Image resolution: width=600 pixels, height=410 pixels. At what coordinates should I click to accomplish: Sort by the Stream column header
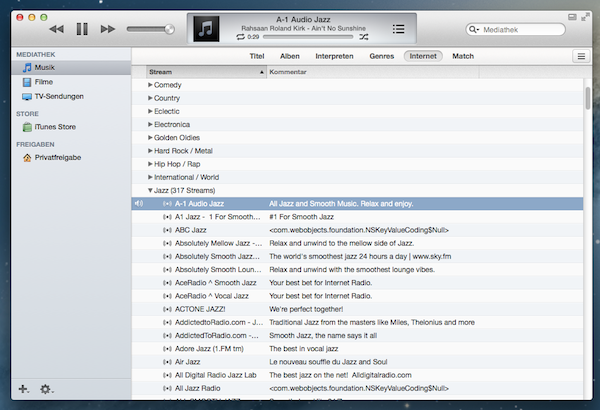click(206, 72)
